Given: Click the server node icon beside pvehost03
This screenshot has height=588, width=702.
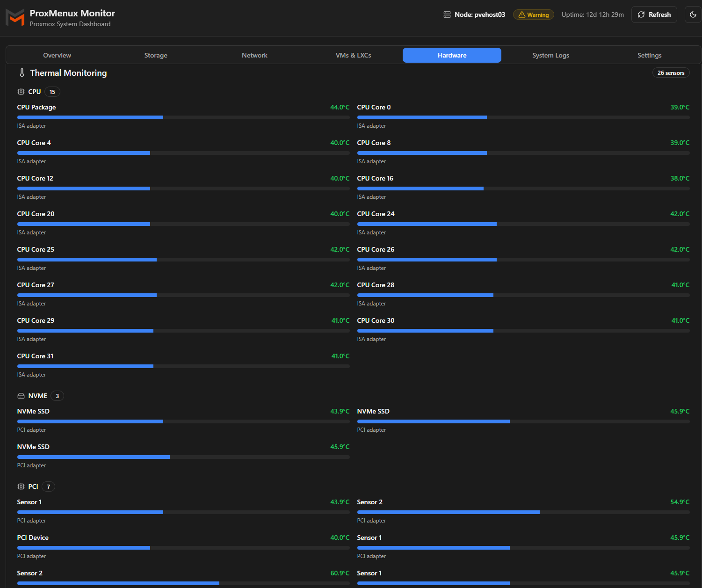Looking at the screenshot, I should tap(447, 15).
